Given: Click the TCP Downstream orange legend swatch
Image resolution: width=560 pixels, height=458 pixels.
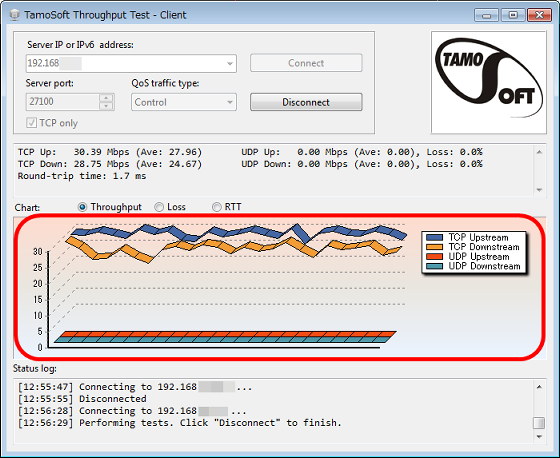Looking at the screenshot, I should [435, 247].
